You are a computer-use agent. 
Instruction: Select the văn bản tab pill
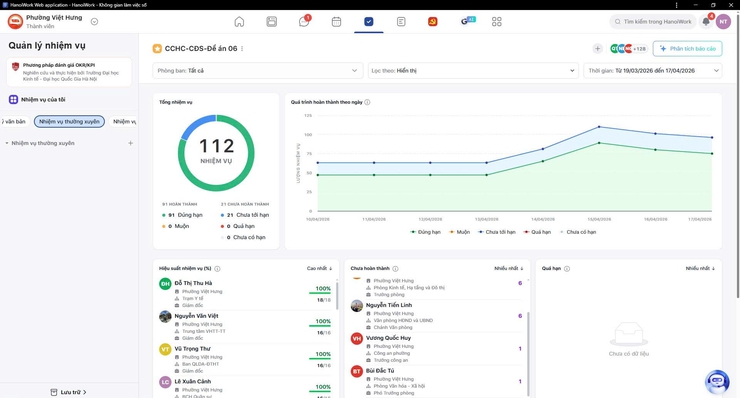click(15, 122)
